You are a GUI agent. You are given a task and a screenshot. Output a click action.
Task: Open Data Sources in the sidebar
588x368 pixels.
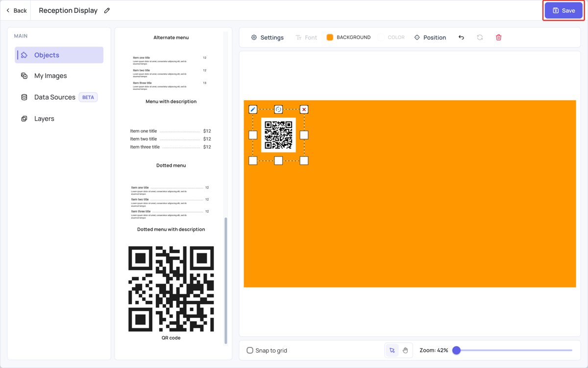[x=54, y=97]
